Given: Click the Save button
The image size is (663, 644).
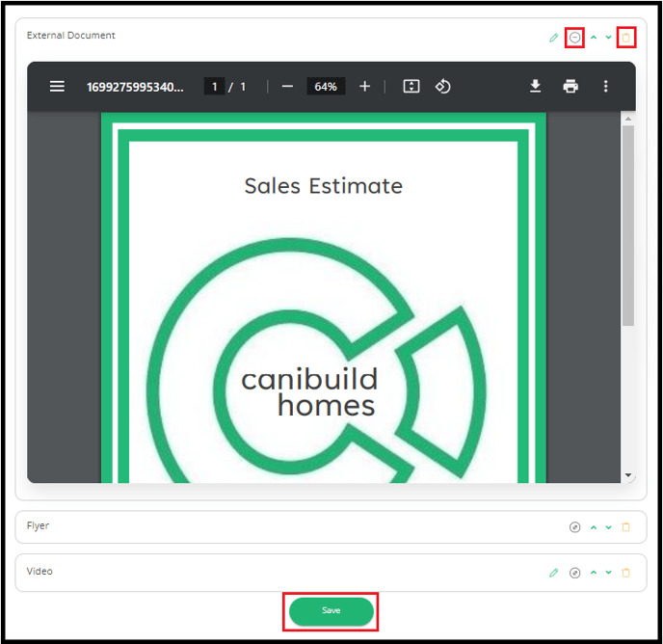Looking at the screenshot, I should [331, 611].
